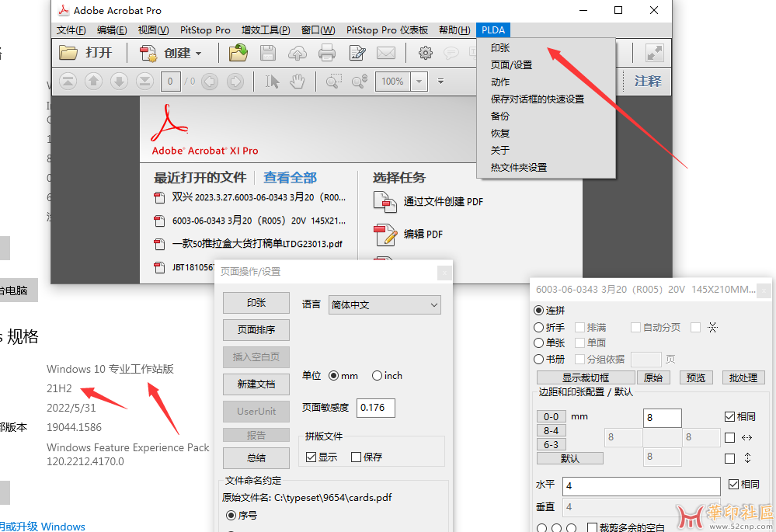Open the 查看全部 recent files link

click(290, 178)
